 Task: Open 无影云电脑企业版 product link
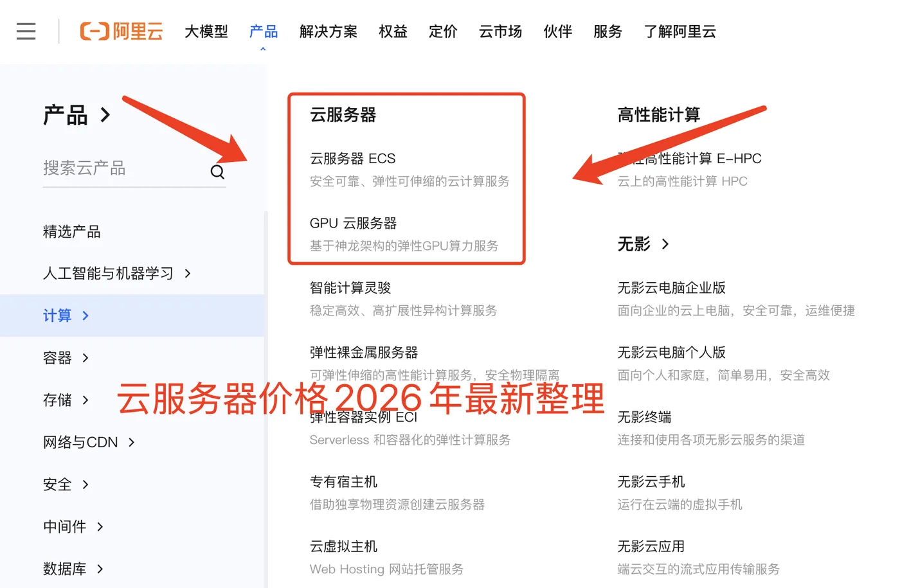671,287
